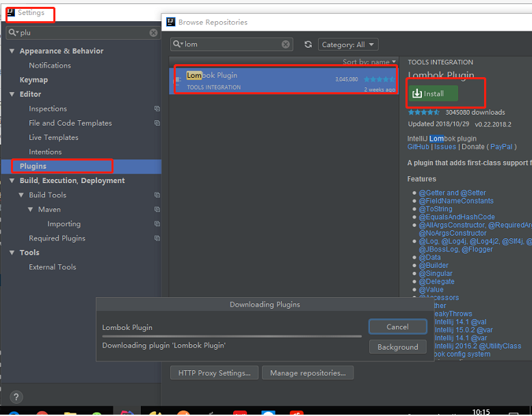Viewport: 532px width, 416px height.
Task: Install the Lombok Plugin
Action: [x=433, y=94]
